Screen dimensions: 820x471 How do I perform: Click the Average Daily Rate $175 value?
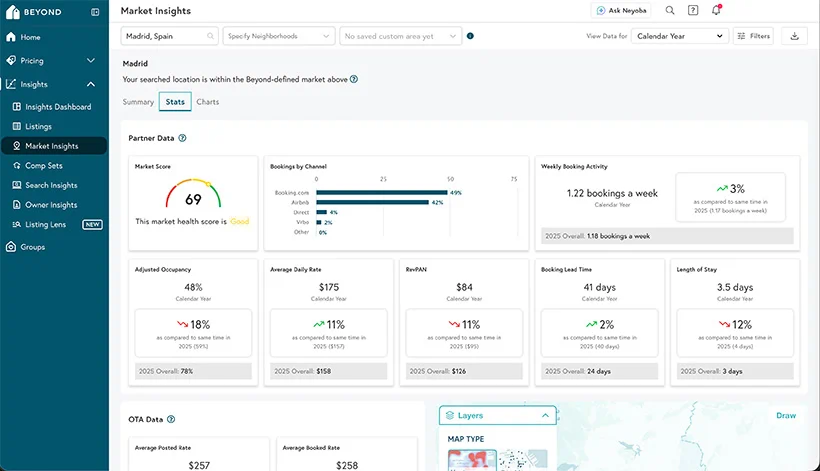coord(329,287)
